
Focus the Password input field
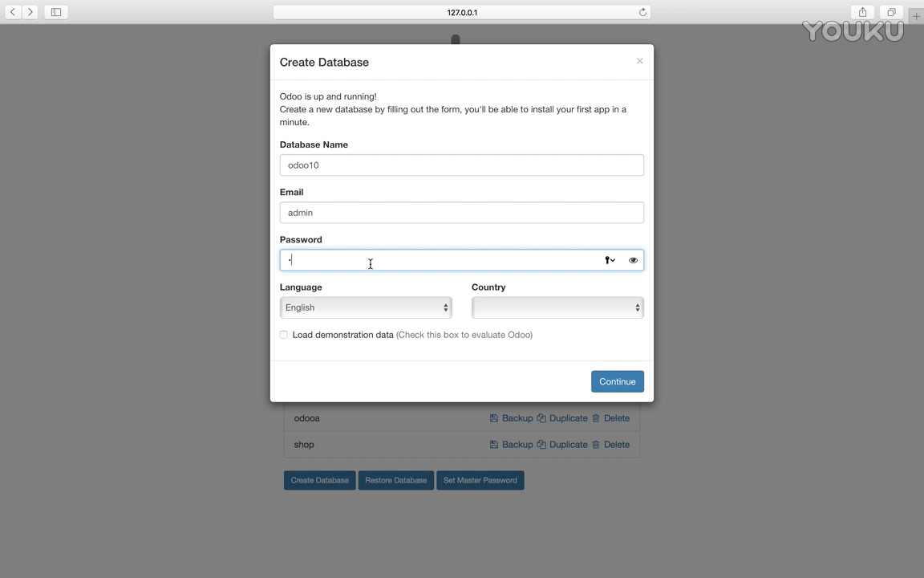pos(441,260)
